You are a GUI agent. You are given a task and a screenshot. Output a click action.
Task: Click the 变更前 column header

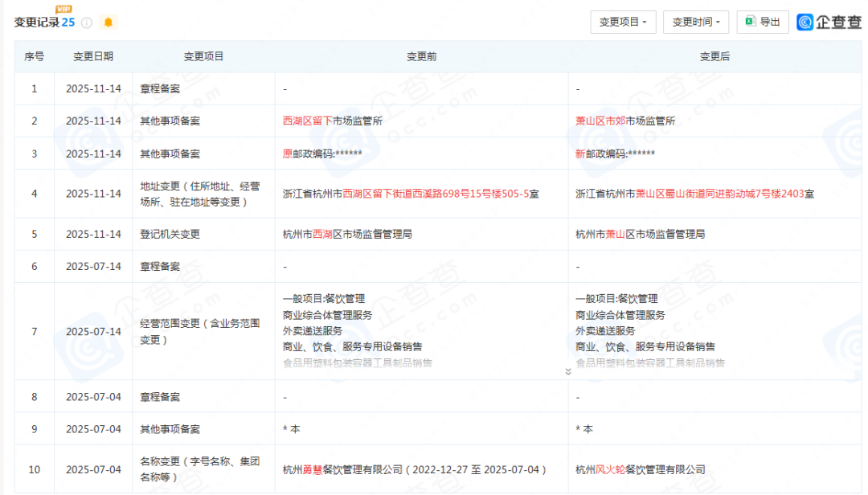(x=421, y=56)
